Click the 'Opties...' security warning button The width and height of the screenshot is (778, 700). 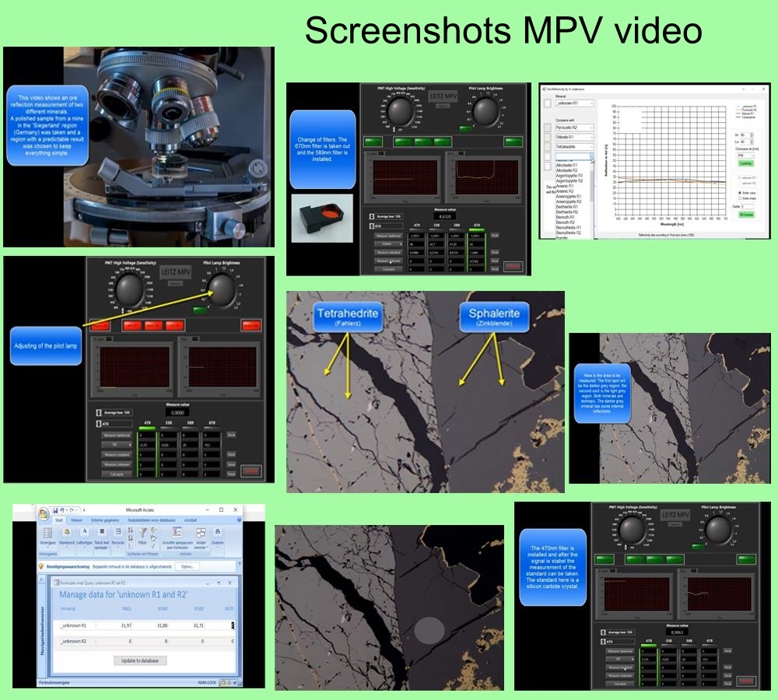click(x=187, y=566)
